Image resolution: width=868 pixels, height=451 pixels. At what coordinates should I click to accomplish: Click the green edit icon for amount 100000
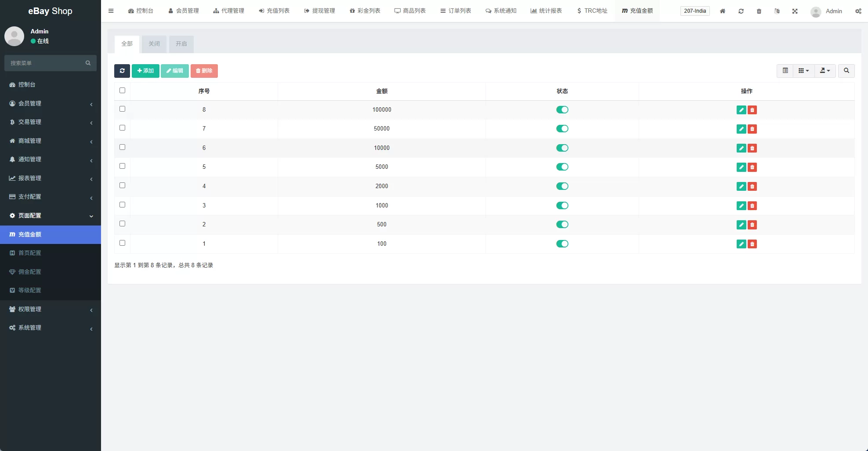pyautogui.click(x=741, y=110)
